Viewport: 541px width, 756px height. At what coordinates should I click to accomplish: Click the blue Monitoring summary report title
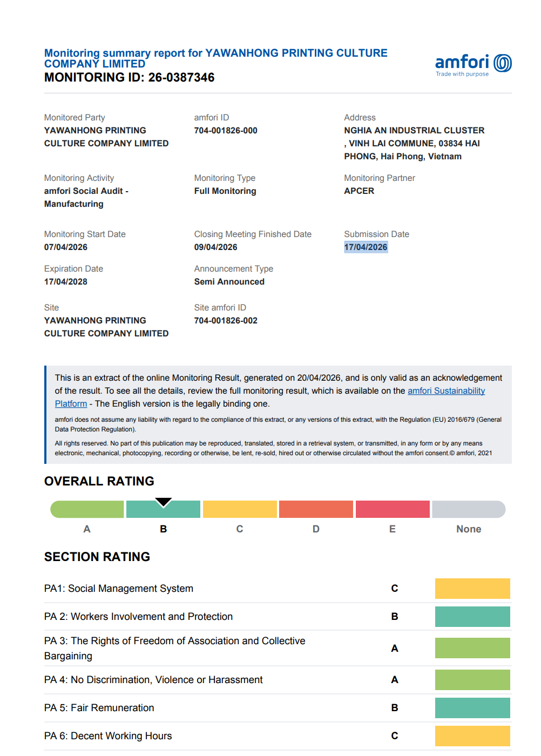(216, 58)
